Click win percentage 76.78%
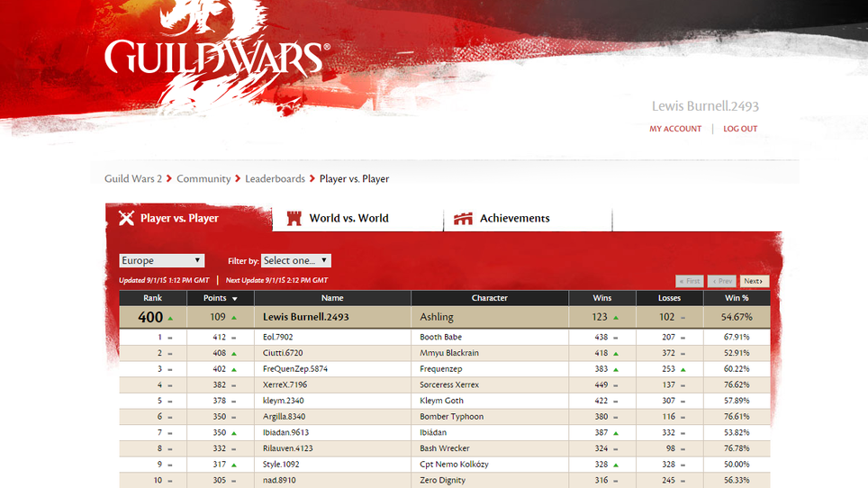This screenshot has height=488, width=868. coord(737,448)
